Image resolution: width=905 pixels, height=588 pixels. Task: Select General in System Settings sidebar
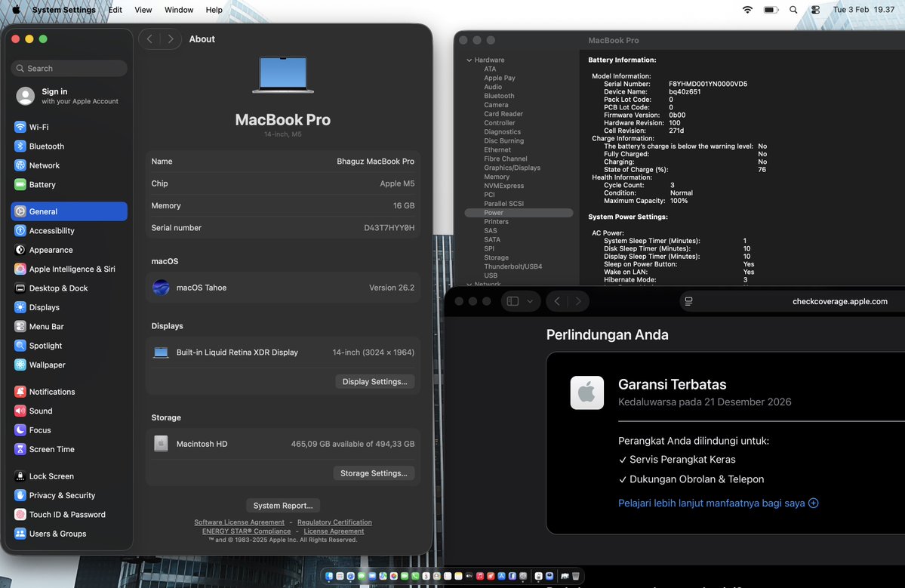pyautogui.click(x=69, y=211)
